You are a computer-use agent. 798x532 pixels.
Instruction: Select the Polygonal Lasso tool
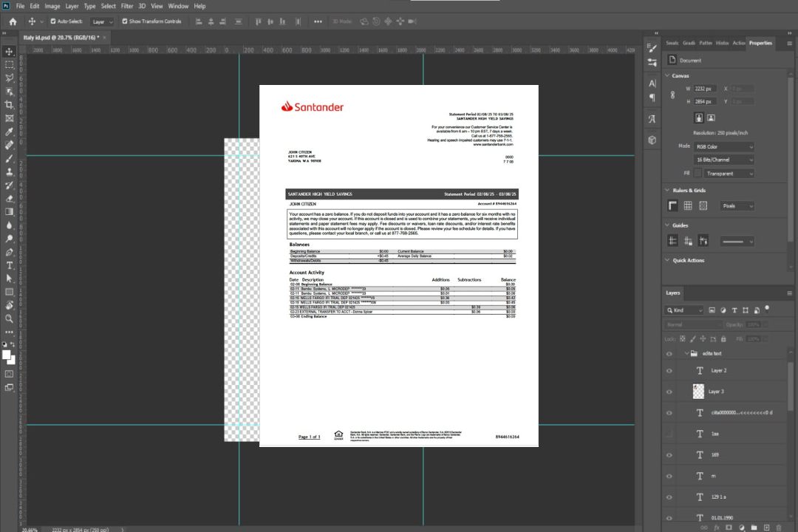9,78
